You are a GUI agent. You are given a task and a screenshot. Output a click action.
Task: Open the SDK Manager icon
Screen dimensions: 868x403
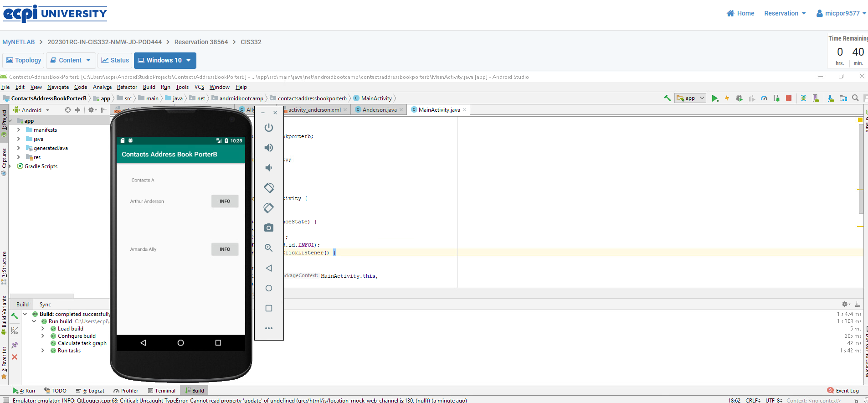coord(831,98)
